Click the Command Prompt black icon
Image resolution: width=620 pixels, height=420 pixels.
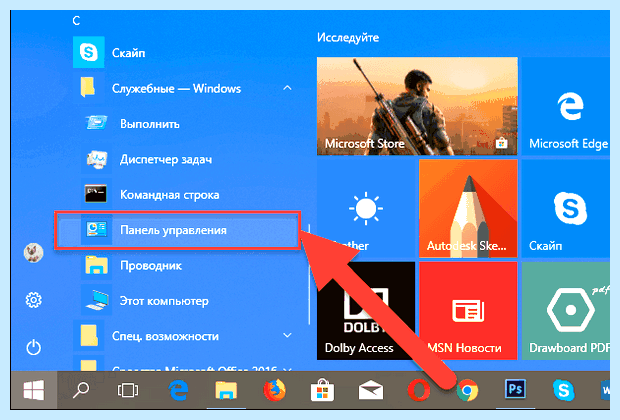point(96,194)
